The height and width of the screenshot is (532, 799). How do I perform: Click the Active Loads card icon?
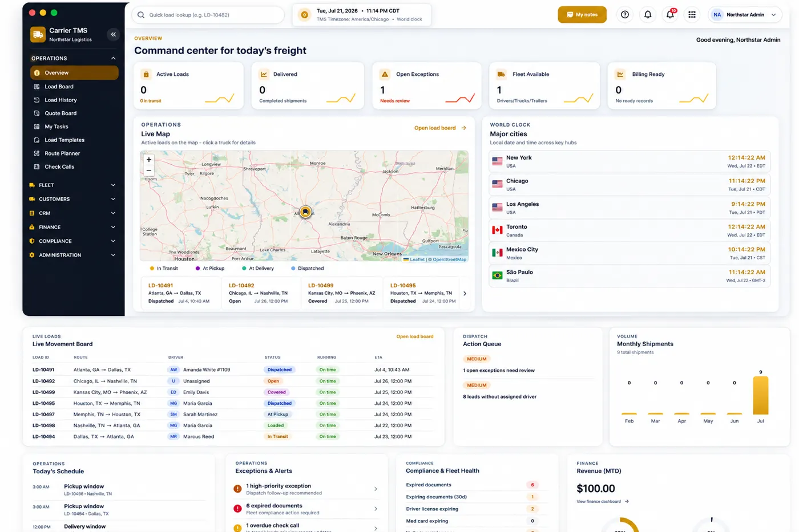coord(146,74)
